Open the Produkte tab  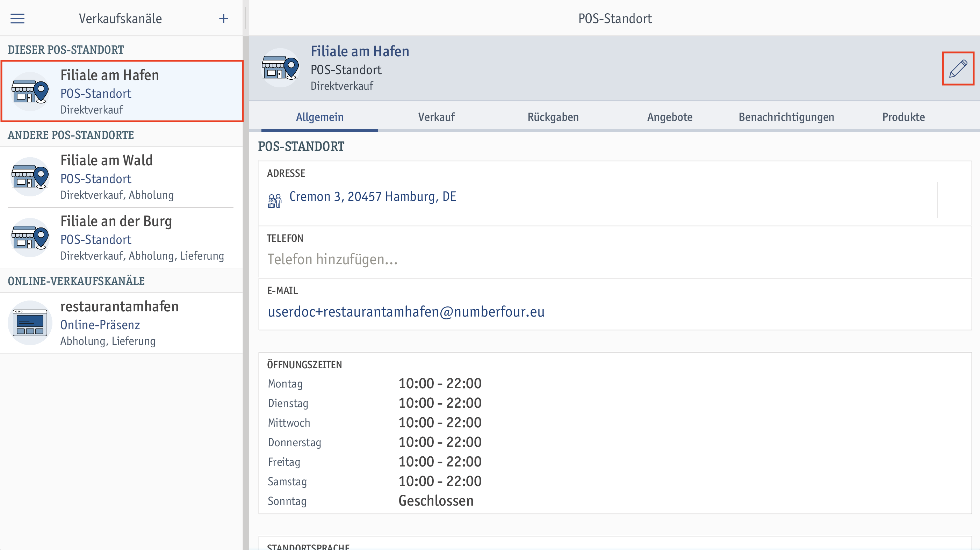(x=903, y=117)
